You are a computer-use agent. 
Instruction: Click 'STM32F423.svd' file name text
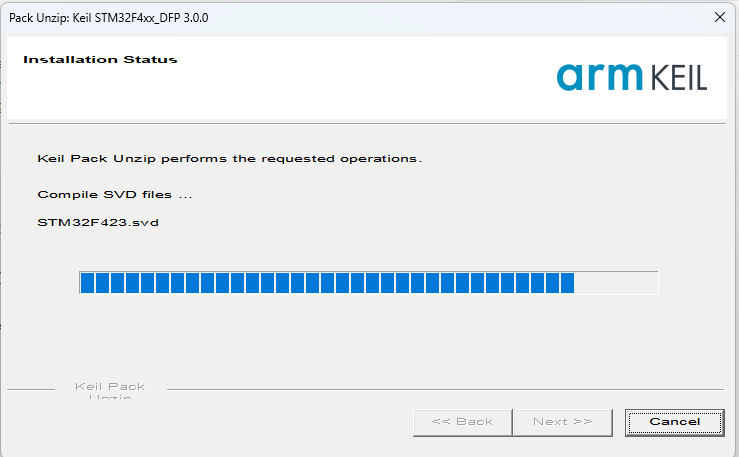[x=98, y=222]
